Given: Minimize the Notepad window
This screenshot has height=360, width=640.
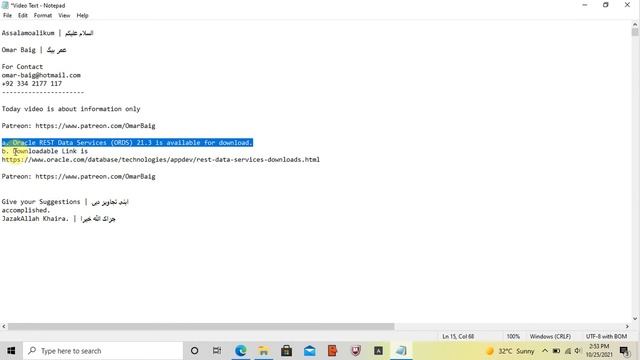Looking at the screenshot, I should pyautogui.click(x=584, y=5).
